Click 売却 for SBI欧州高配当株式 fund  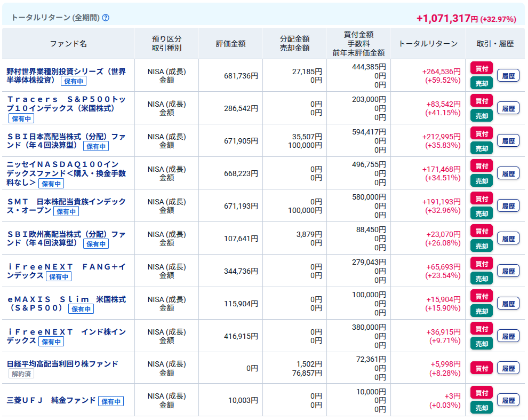point(482,247)
